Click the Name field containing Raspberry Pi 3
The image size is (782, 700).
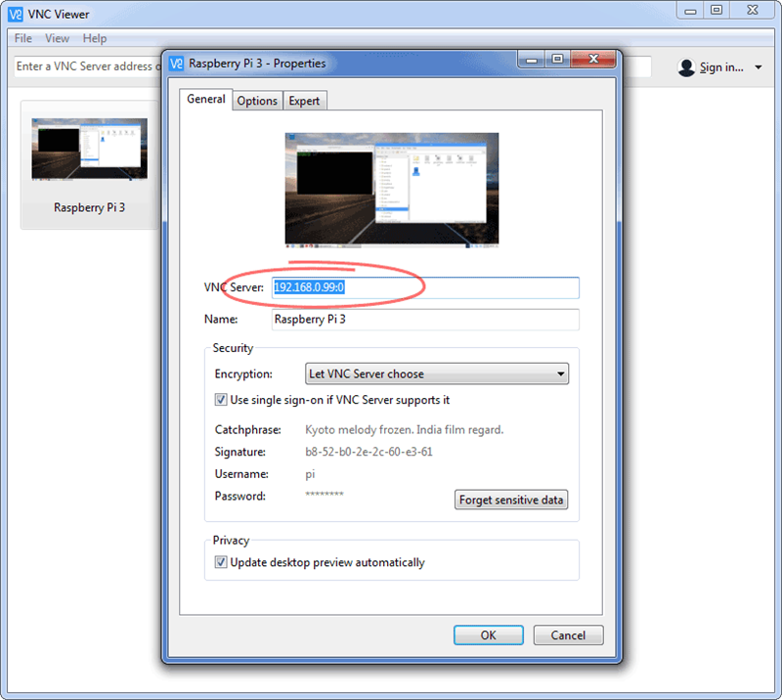click(425, 320)
